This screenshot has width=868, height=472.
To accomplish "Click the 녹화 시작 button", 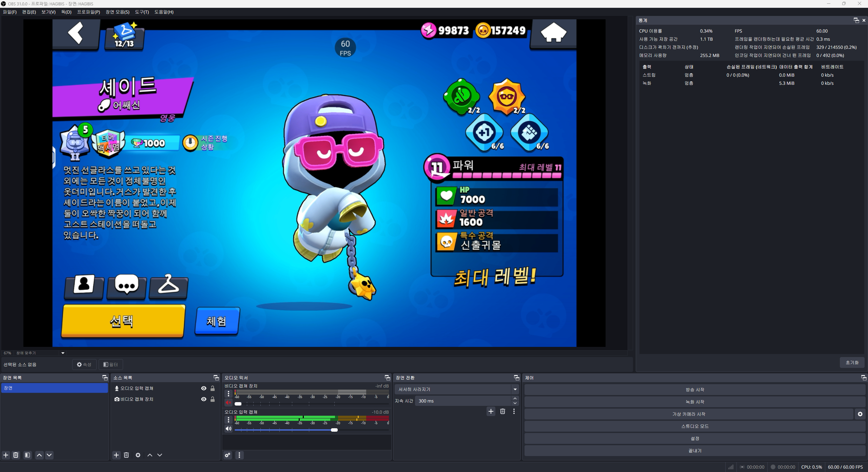I will [695, 402].
